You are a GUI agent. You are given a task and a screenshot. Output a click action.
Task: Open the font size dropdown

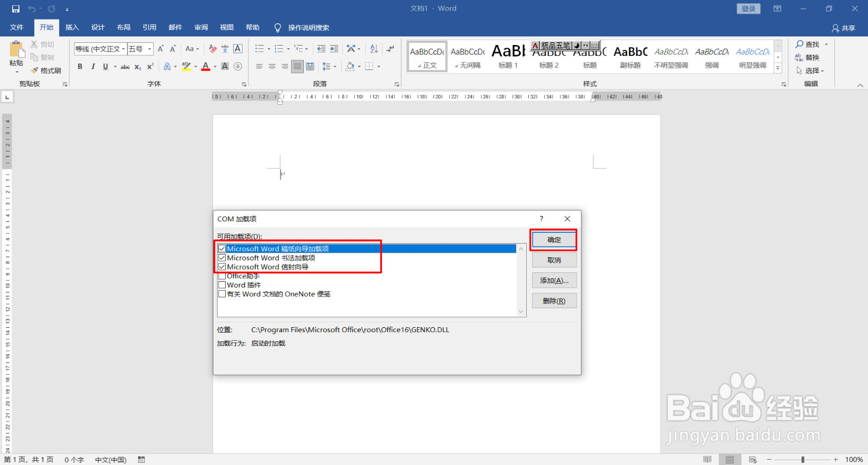tap(150, 49)
